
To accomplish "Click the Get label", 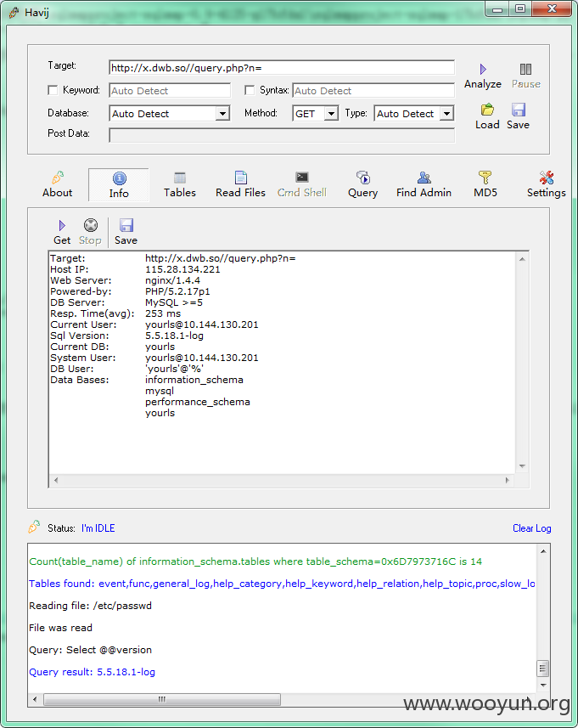I will tap(62, 240).
